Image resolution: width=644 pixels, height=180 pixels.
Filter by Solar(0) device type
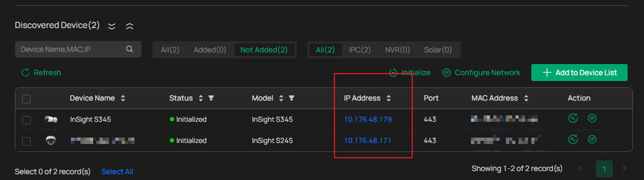coord(438,50)
